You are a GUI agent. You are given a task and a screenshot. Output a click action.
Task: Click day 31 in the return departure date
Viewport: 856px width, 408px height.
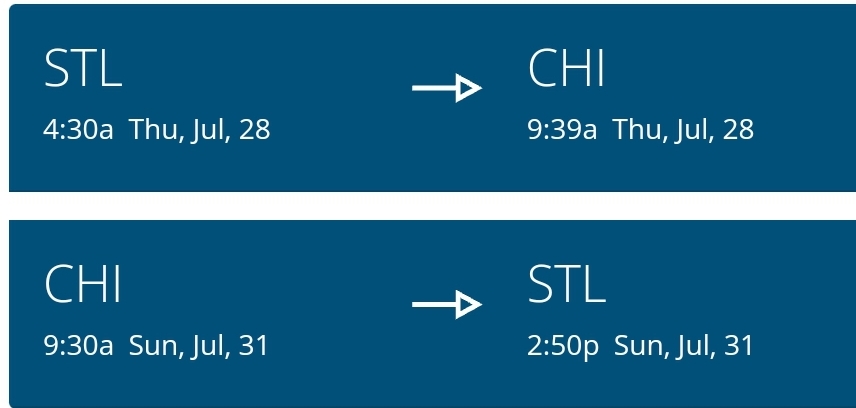click(x=254, y=346)
